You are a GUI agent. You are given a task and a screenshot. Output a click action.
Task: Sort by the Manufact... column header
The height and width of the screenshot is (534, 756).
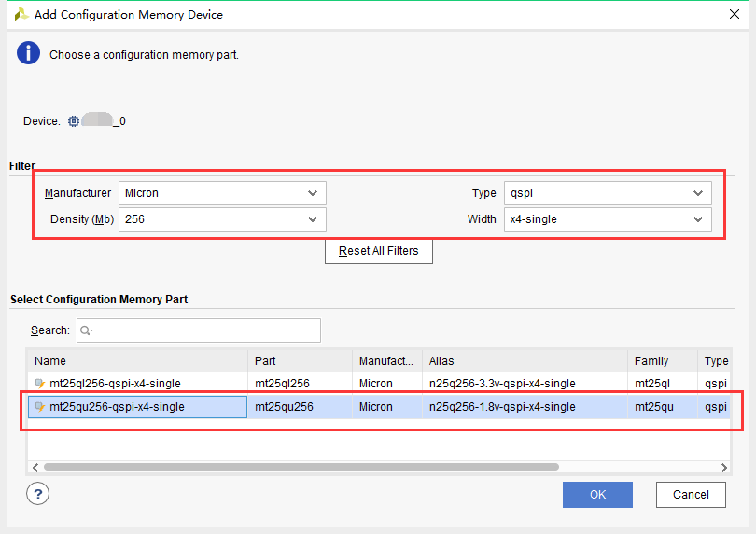pos(387,361)
